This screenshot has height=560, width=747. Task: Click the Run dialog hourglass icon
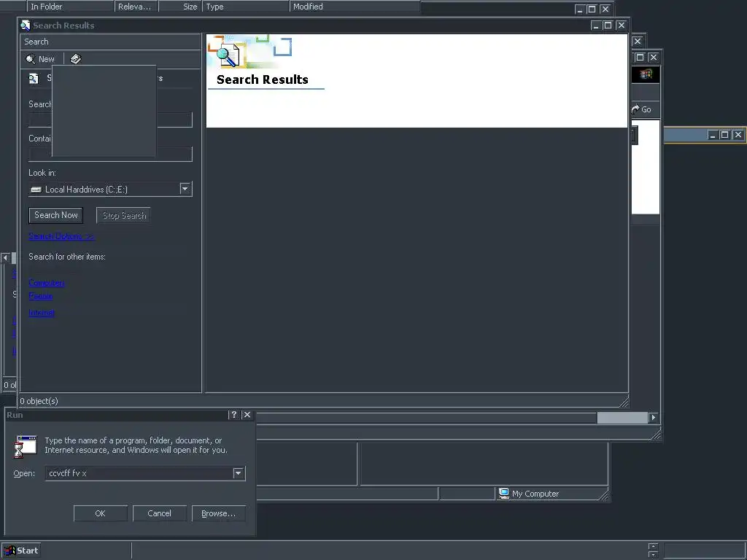pyautogui.click(x=26, y=446)
